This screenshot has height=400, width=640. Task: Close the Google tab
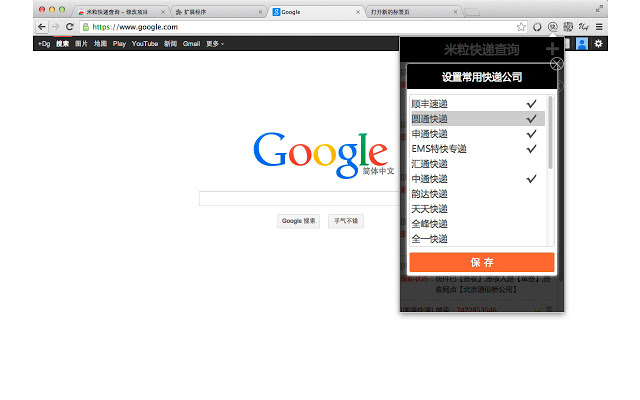[358, 12]
